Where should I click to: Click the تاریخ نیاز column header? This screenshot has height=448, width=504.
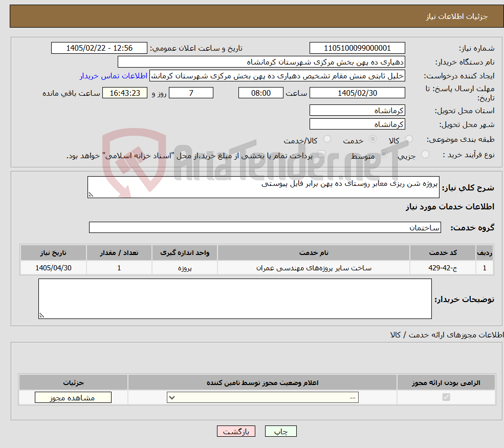pos(53,253)
